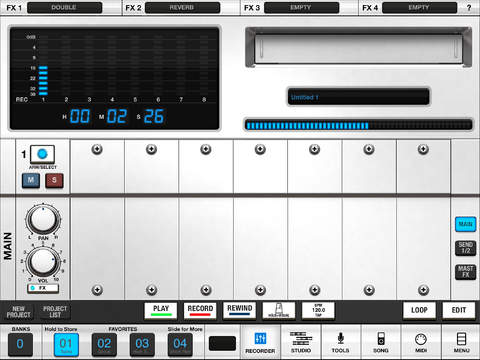Open the FX 4 EMPTY effect selector
Screen dimensions: 480x360
point(419,7)
